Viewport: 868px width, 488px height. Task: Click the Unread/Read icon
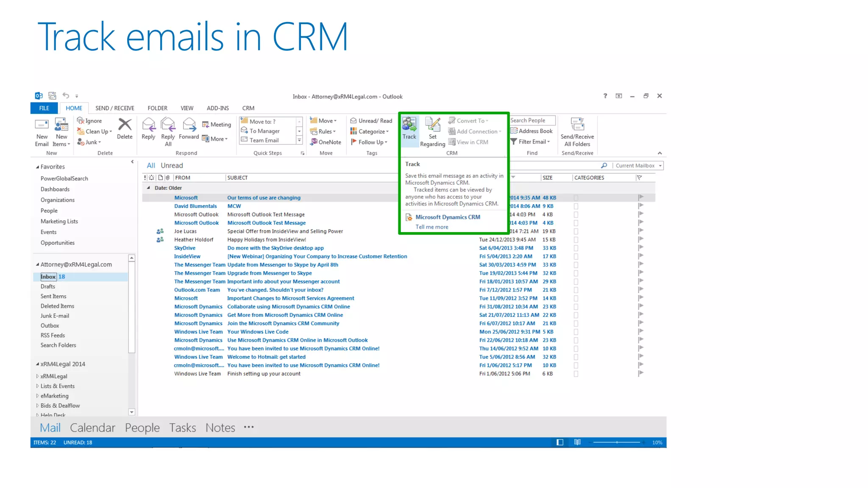click(x=353, y=121)
